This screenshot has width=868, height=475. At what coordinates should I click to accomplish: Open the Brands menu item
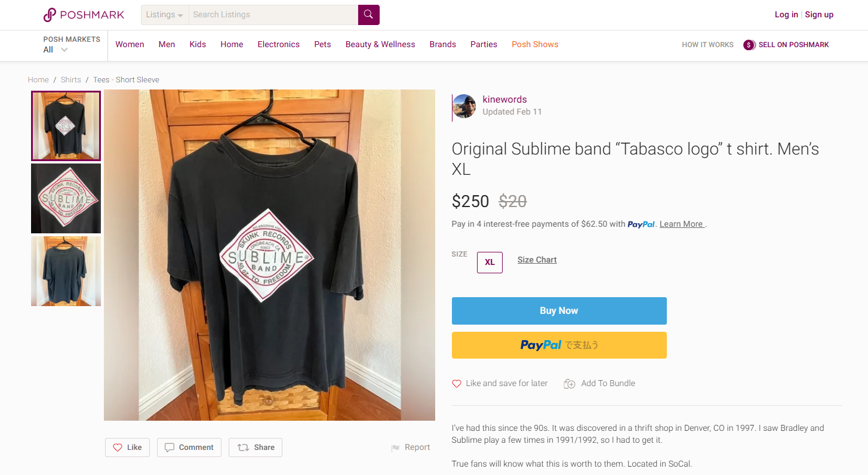click(x=442, y=45)
